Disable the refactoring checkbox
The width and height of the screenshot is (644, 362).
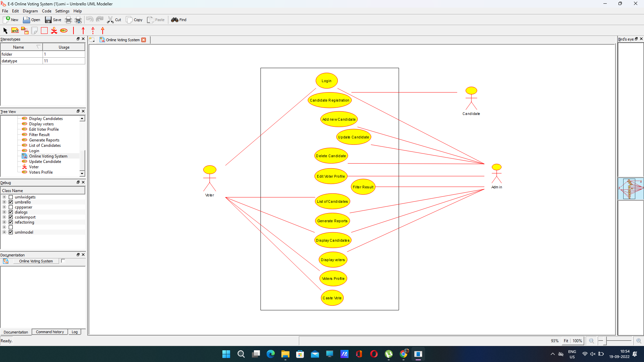[11, 222]
